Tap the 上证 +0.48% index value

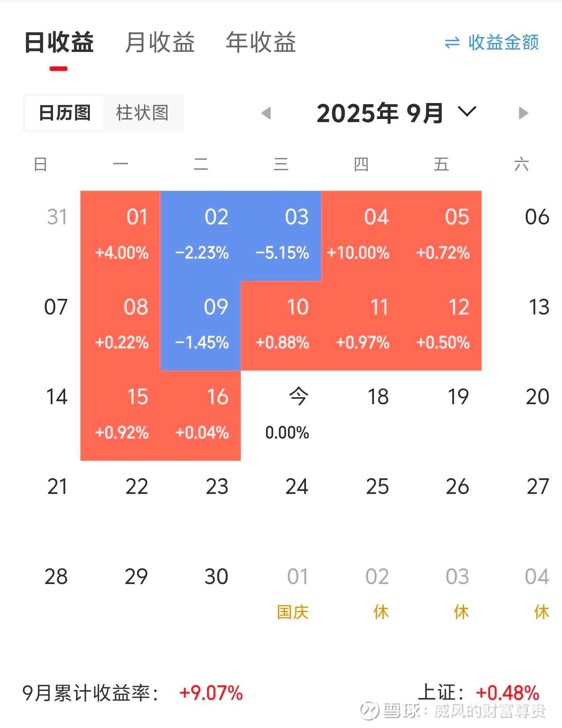[x=507, y=693]
